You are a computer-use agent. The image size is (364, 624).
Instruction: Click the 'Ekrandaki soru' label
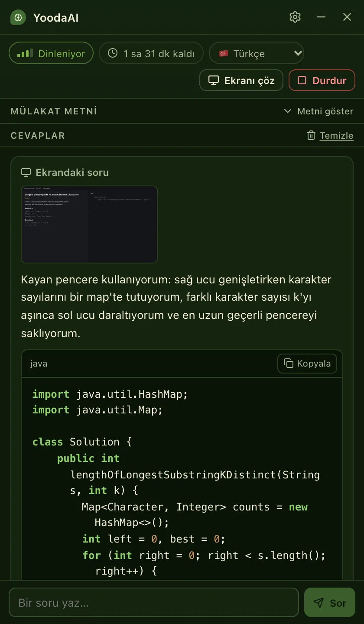pos(72,172)
